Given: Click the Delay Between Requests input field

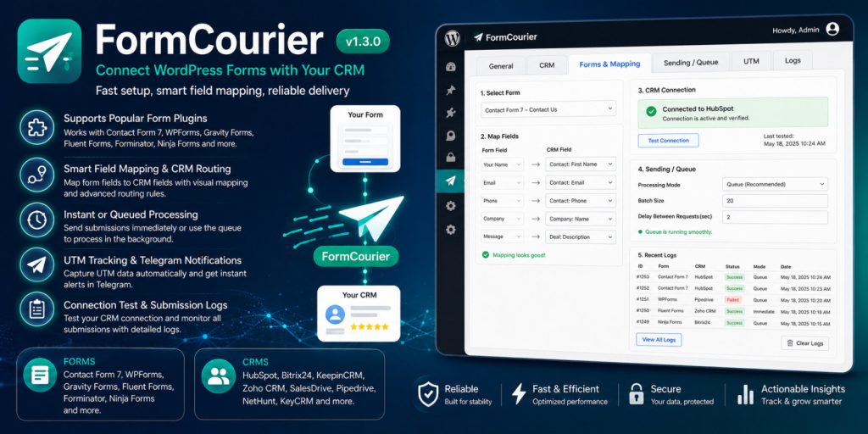Looking at the screenshot, I should pyautogui.click(x=775, y=218).
